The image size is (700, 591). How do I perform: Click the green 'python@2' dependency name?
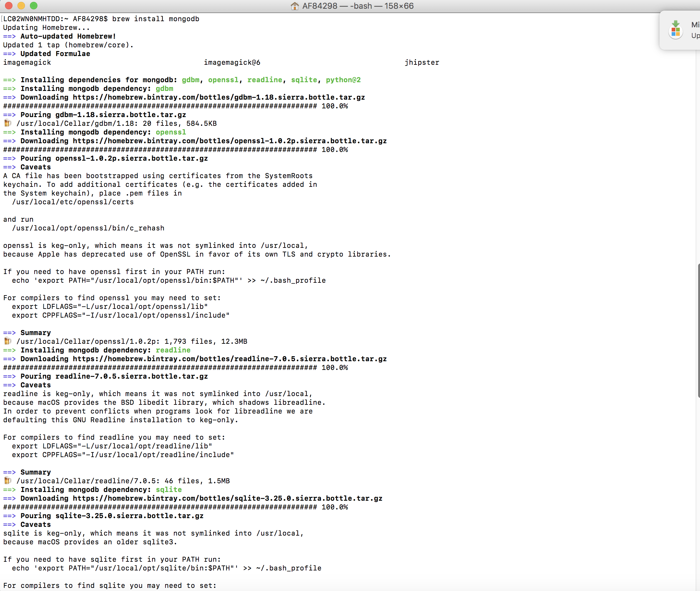click(343, 80)
